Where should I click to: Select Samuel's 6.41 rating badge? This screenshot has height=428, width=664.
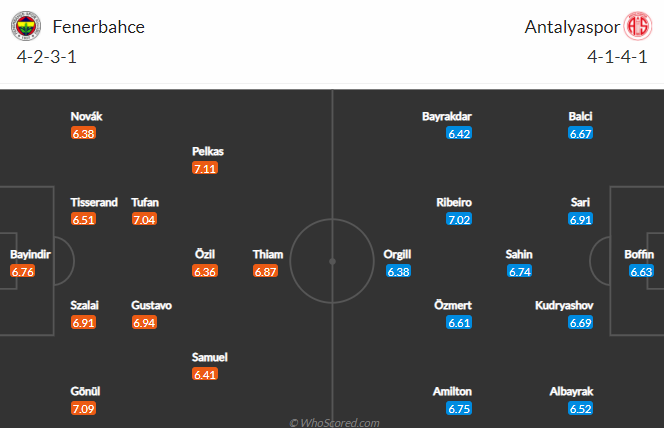[205, 374]
